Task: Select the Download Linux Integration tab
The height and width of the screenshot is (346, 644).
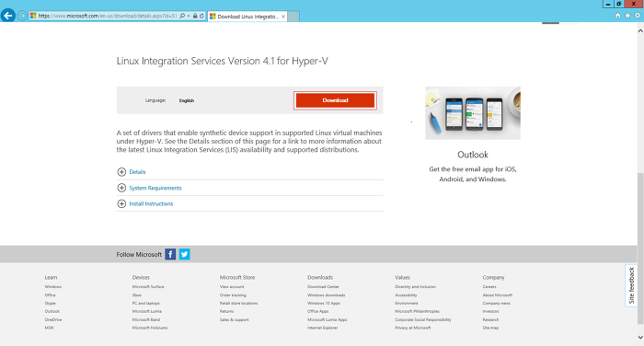Action: coord(247,17)
